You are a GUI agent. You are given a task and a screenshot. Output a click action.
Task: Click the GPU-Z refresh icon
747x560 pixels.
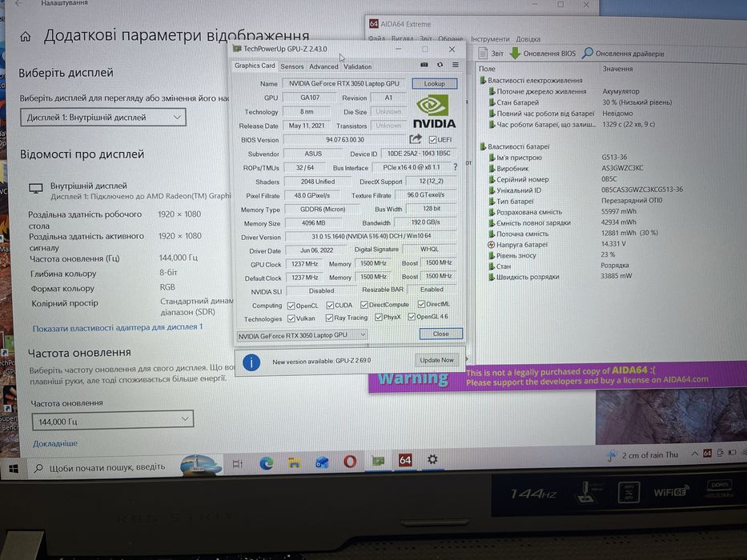(x=440, y=65)
